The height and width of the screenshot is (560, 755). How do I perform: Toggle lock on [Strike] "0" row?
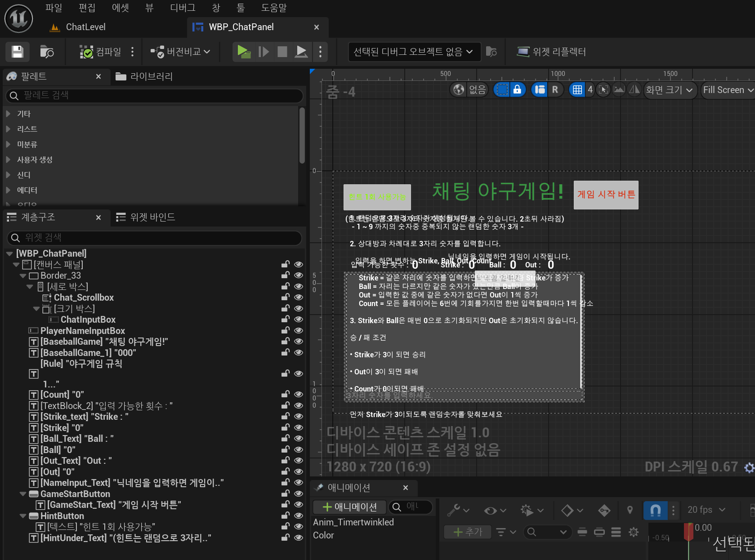(285, 427)
